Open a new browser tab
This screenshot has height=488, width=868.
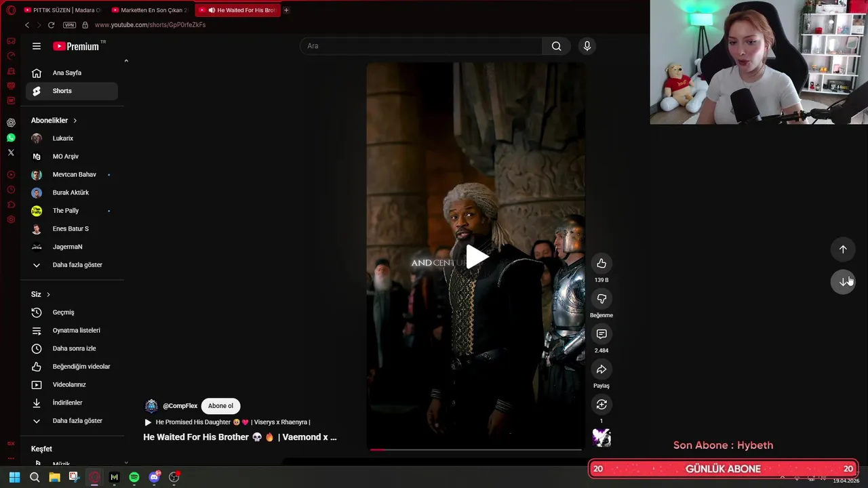[286, 10]
